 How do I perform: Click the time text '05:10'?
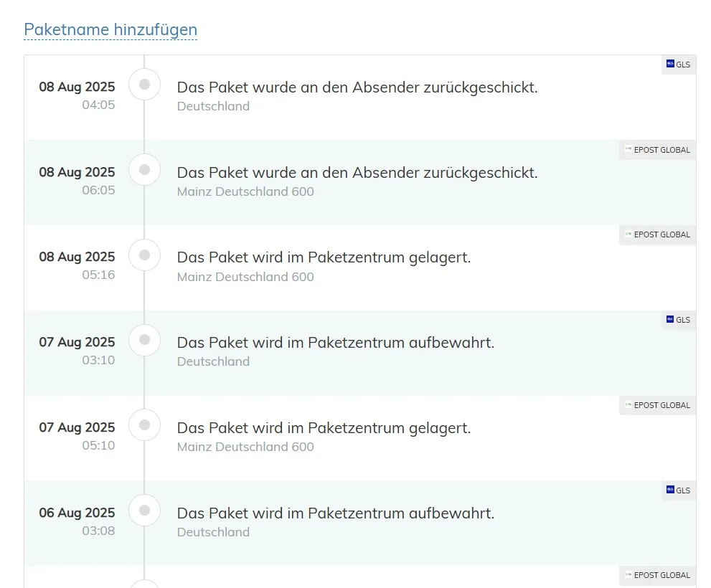(98, 445)
